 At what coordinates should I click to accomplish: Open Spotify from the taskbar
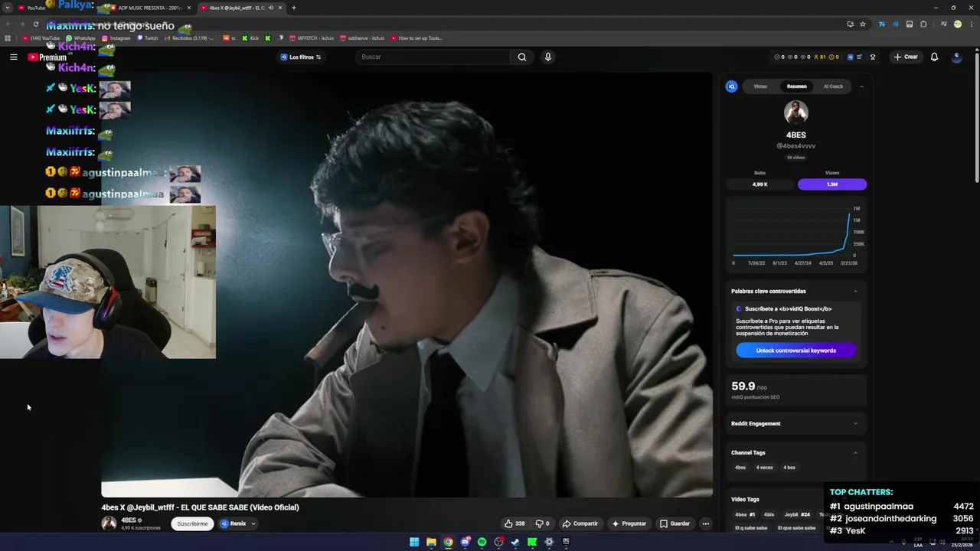482,542
